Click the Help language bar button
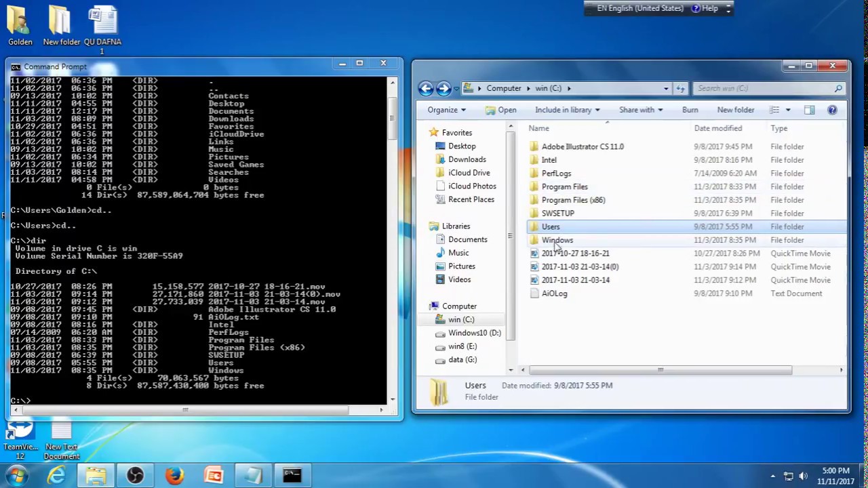The image size is (868, 488). pos(705,8)
